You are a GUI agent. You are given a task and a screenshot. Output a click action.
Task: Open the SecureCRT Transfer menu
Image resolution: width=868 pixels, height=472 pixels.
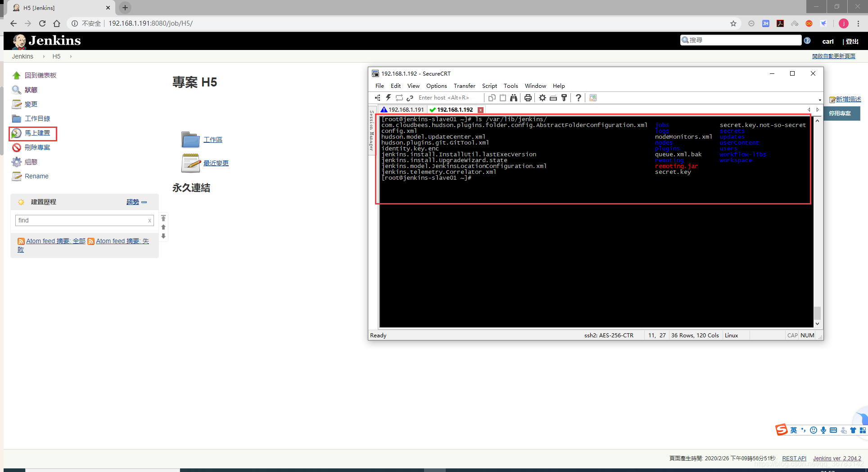[x=464, y=86]
